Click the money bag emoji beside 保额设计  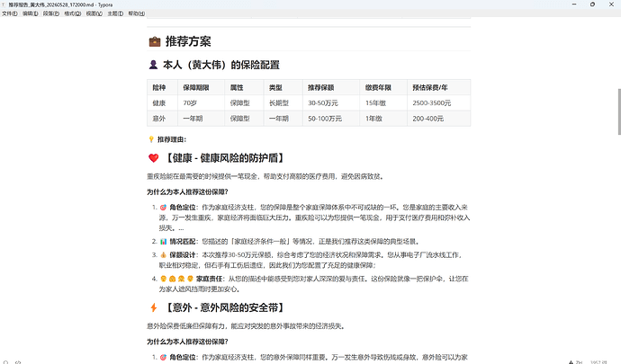(x=163, y=255)
